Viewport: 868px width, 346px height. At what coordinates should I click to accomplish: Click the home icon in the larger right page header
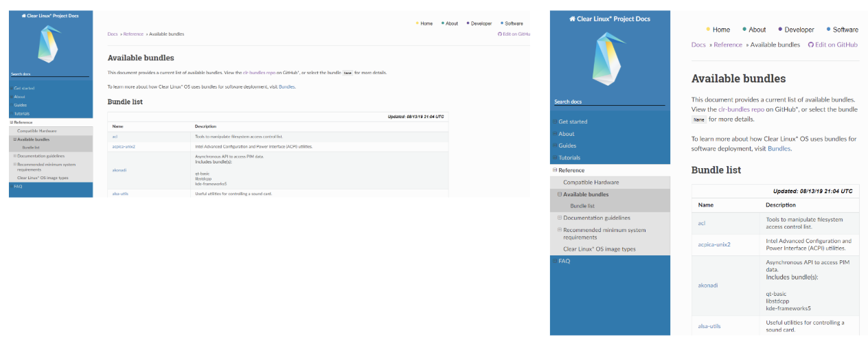pos(573,19)
